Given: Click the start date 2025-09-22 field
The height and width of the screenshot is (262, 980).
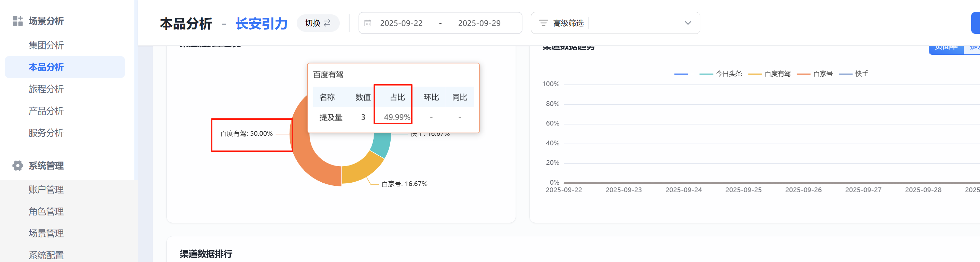Looking at the screenshot, I should click(x=401, y=23).
